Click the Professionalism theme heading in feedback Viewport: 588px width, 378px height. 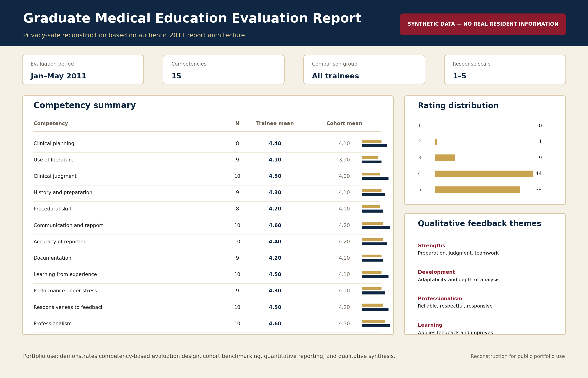point(440,299)
